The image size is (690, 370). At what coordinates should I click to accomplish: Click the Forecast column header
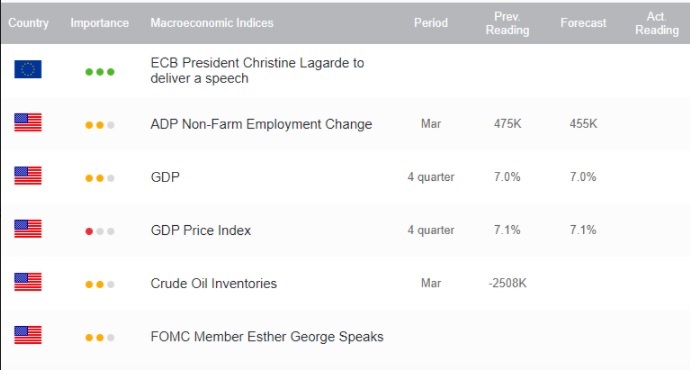point(583,23)
